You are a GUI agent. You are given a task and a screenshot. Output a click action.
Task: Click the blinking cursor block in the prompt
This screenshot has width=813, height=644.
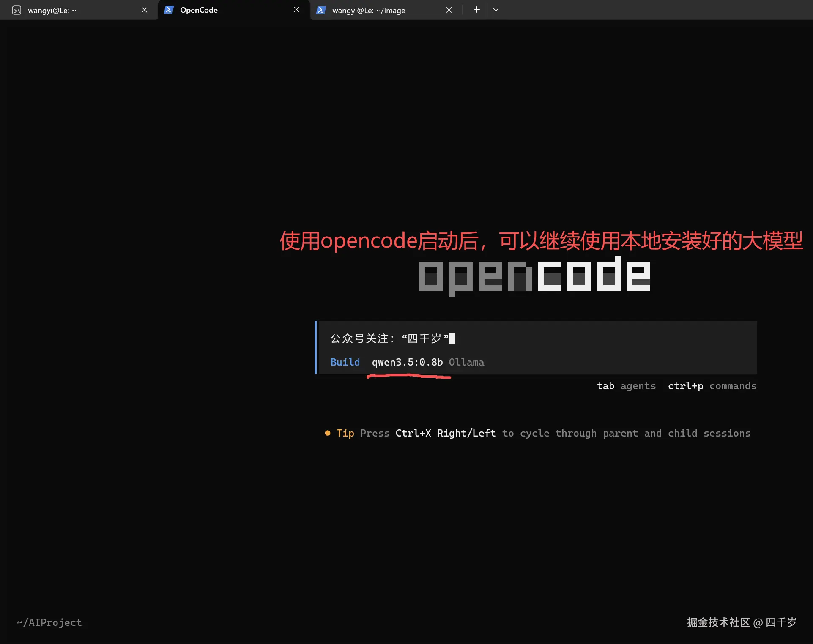click(452, 338)
